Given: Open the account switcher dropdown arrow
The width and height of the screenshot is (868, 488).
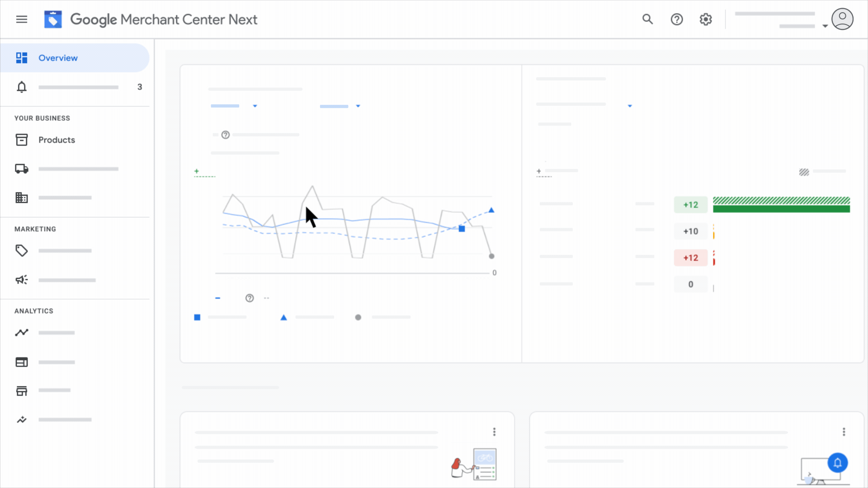Looking at the screenshot, I should coord(825,26).
